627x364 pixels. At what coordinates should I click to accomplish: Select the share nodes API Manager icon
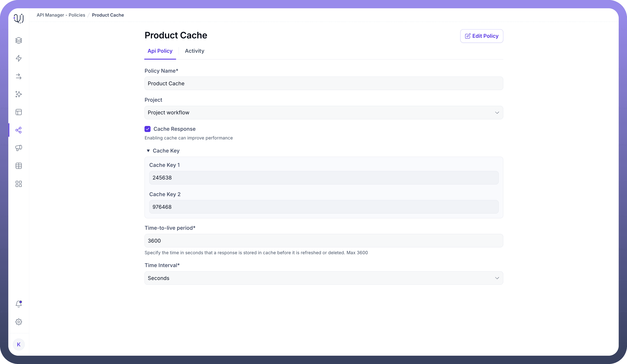pyautogui.click(x=19, y=130)
